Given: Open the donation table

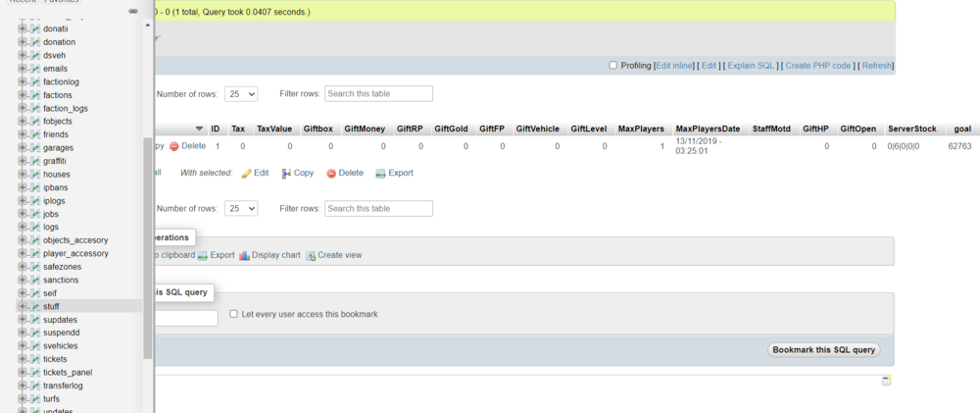Looking at the screenshot, I should pos(60,42).
